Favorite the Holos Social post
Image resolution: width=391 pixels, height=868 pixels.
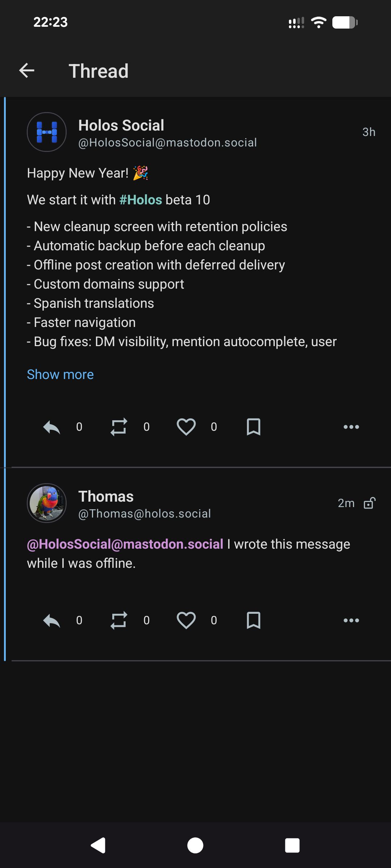point(186,427)
